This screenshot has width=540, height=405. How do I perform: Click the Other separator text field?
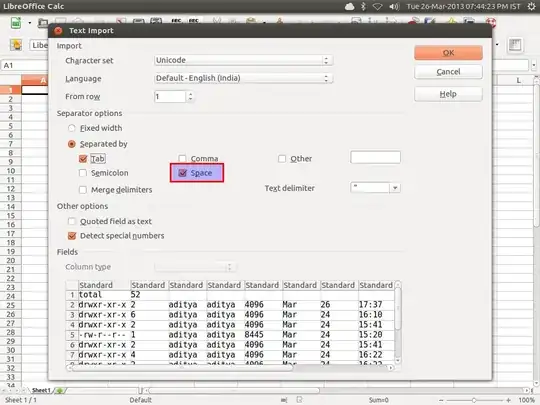point(375,157)
